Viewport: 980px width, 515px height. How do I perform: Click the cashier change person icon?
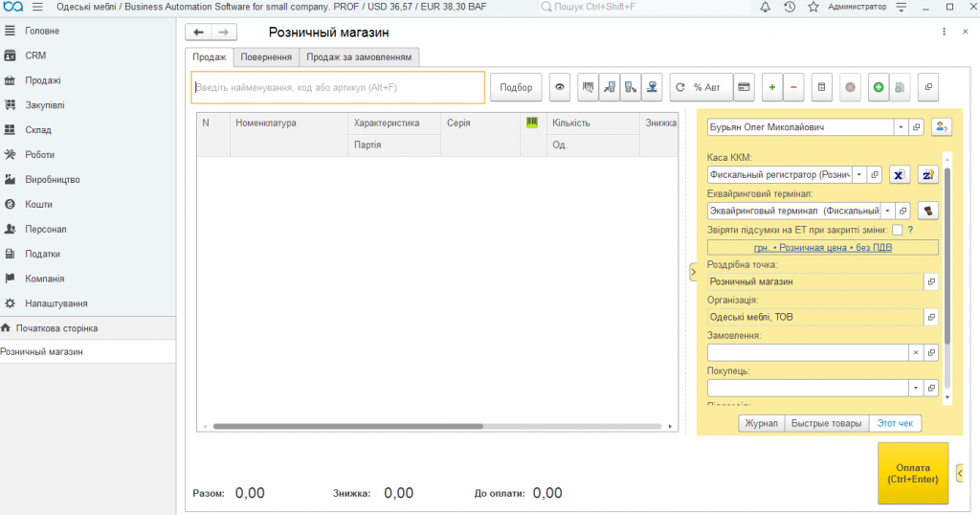(x=942, y=127)
